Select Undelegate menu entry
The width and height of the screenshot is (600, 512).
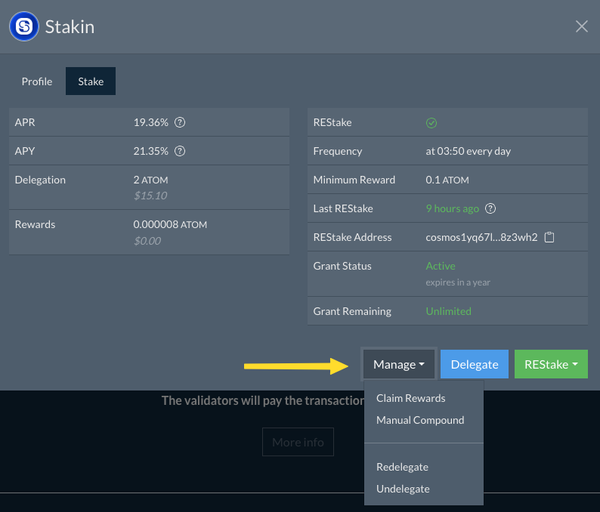403,489
